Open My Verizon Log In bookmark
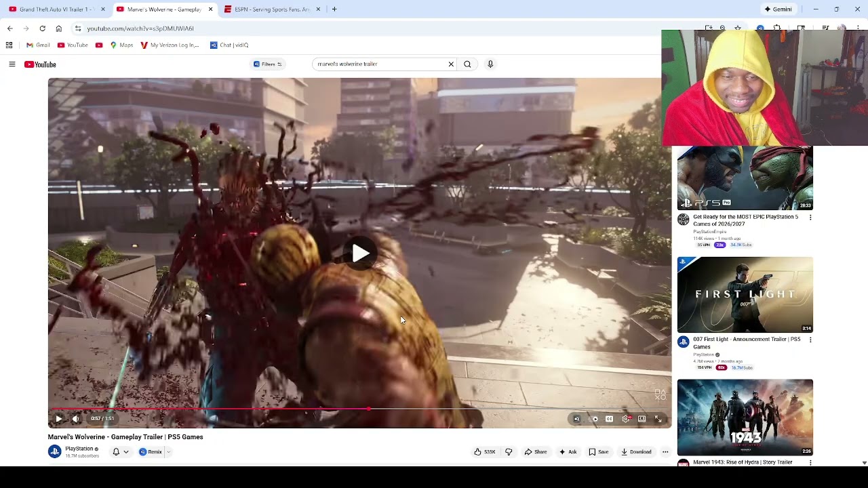Viewport: 868px width, 488px height. tap(170, 45)
